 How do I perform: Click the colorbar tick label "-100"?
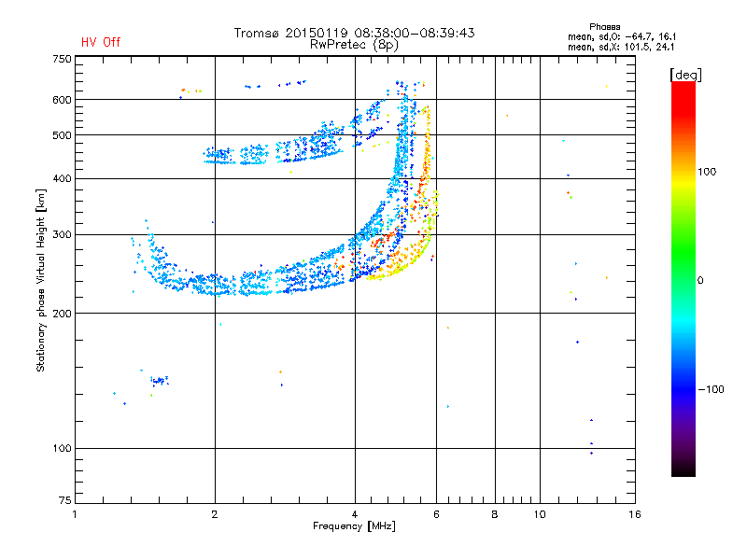711,389
